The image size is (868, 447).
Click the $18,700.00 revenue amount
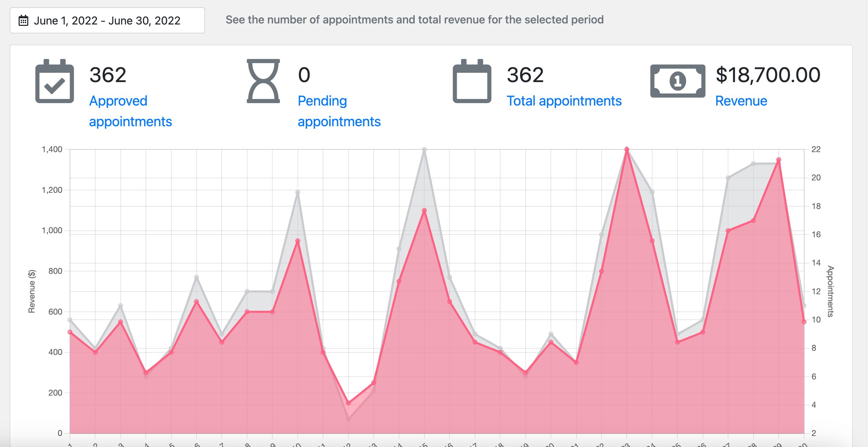pos(768,75)
